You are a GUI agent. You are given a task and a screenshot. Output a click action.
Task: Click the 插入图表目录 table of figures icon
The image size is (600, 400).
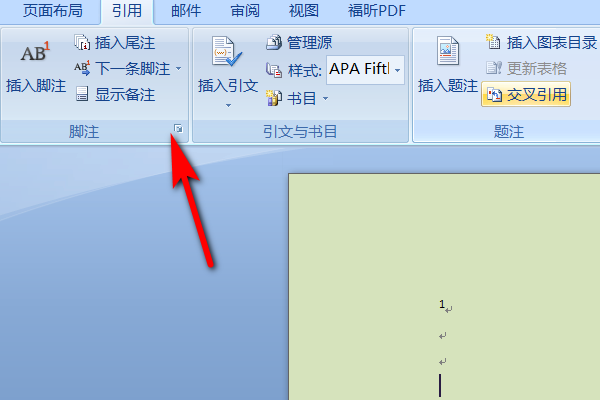click(493, 42)
